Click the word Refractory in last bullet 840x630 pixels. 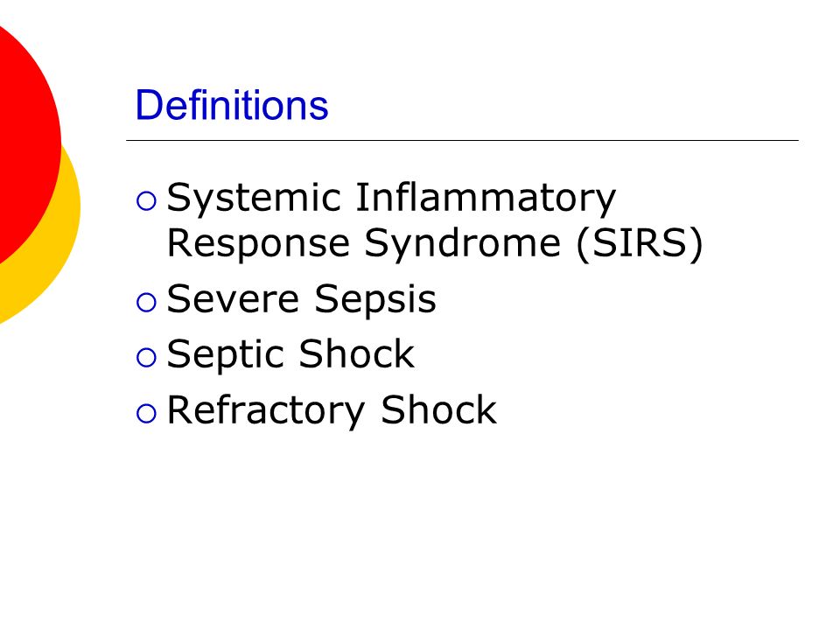coord(266,411)
